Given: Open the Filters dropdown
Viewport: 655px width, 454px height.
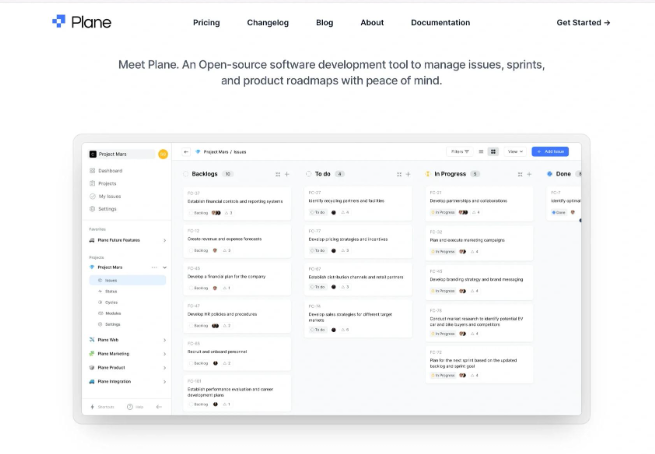Looking at the screenshot, I should (460, 152).
